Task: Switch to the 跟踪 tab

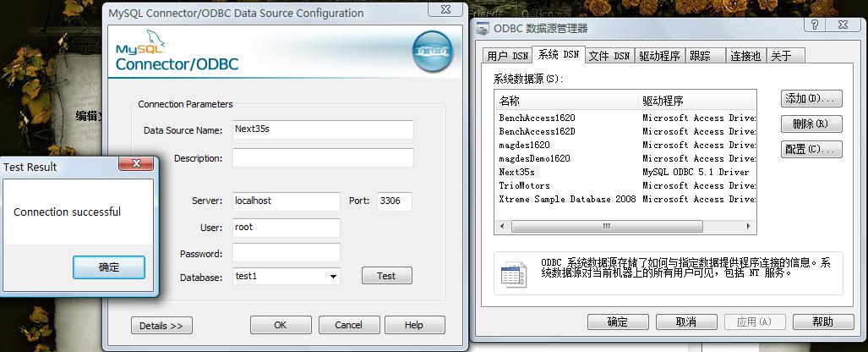Action: (x=705, y=56)
